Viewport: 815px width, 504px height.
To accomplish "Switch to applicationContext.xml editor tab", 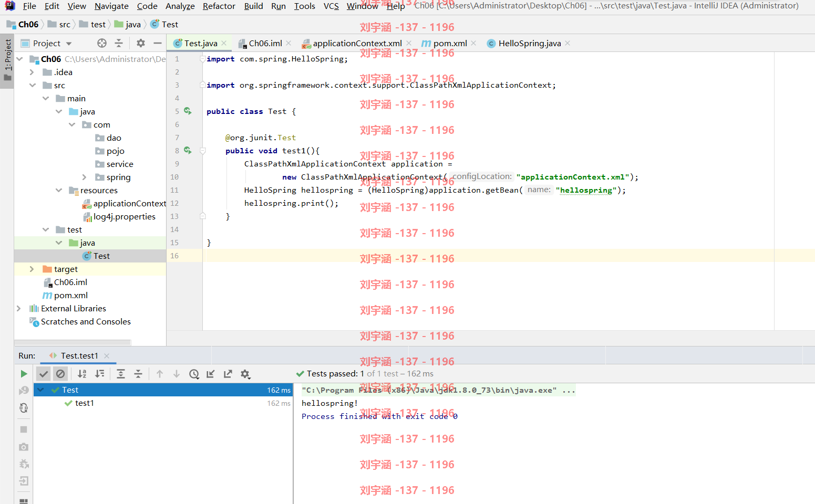I will [x=357, y=43].
